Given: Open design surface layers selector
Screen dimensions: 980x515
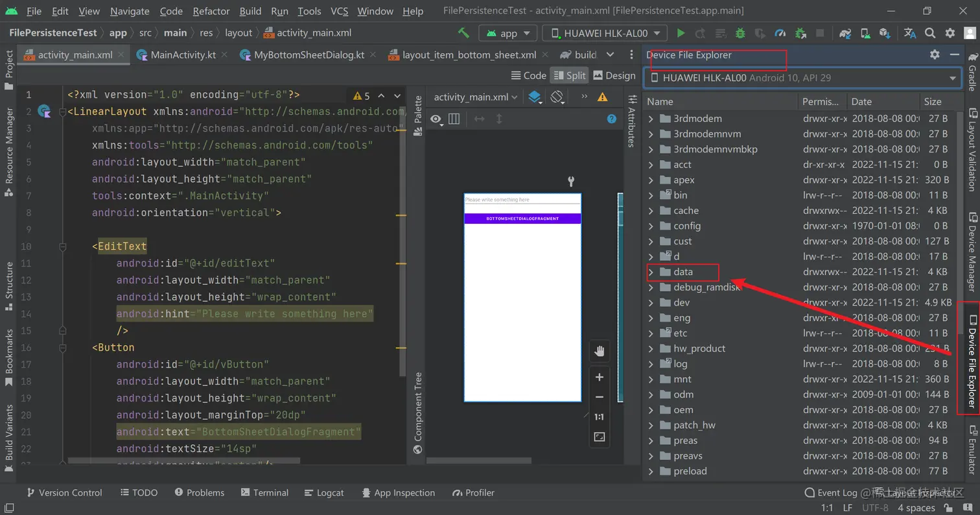Looking at the screenshot, I should (x=535, y=97).
